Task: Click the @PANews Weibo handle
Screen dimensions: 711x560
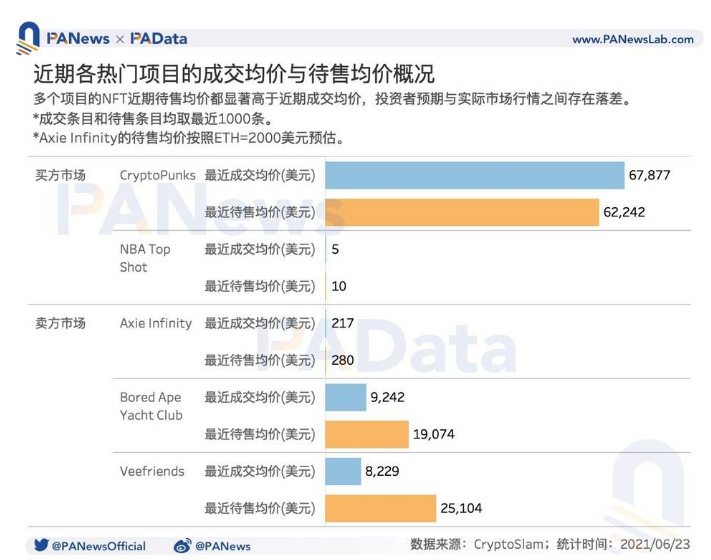Action: 223,546
